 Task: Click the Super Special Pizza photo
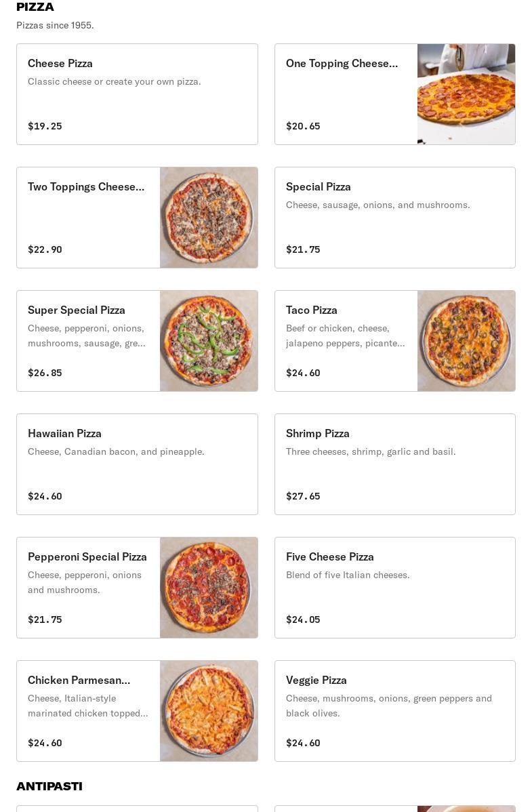pyautogui.click(x=209, y=341)
